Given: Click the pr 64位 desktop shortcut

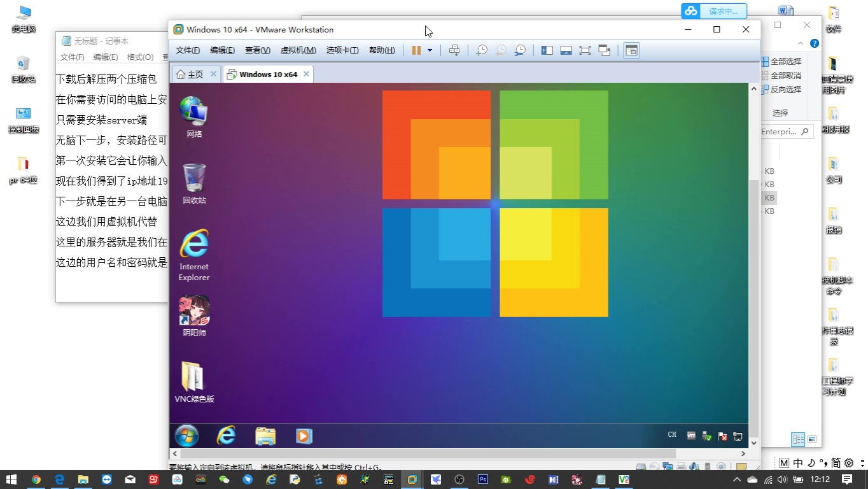Looking at the screenshot, I should pyautogui.click(x=24, y=171).
